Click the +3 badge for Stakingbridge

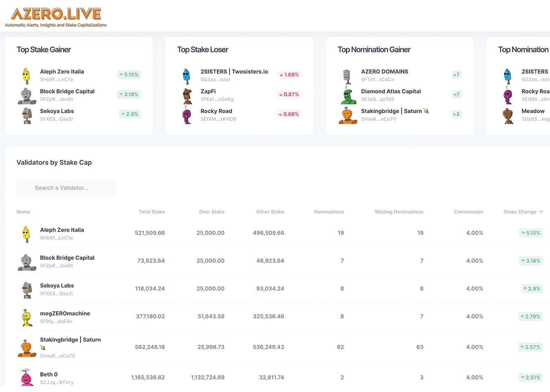tap(456, 114)
